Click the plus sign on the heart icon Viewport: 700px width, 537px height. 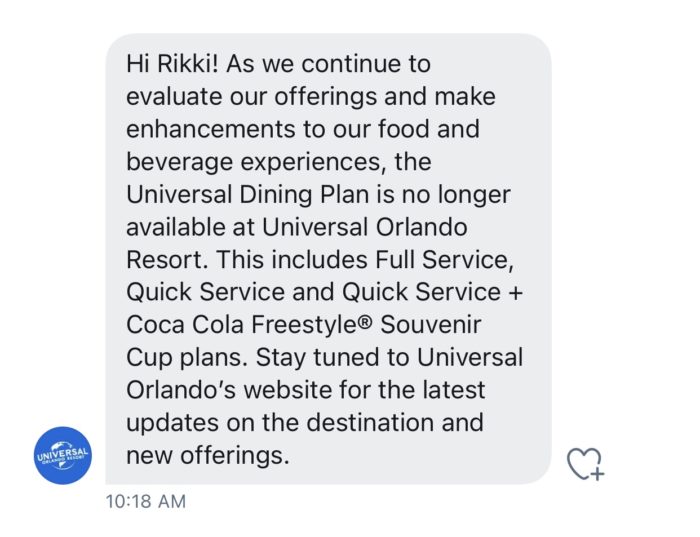coord(597,473)
